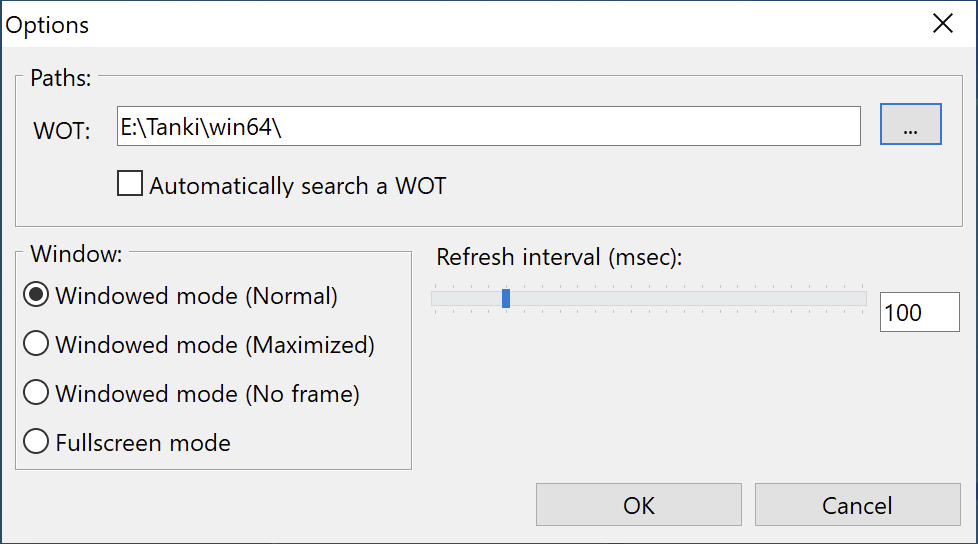This screenshot has height=544, width=978.
Task: Click the "Refresh interval (msec):" label
Action: 559,257
